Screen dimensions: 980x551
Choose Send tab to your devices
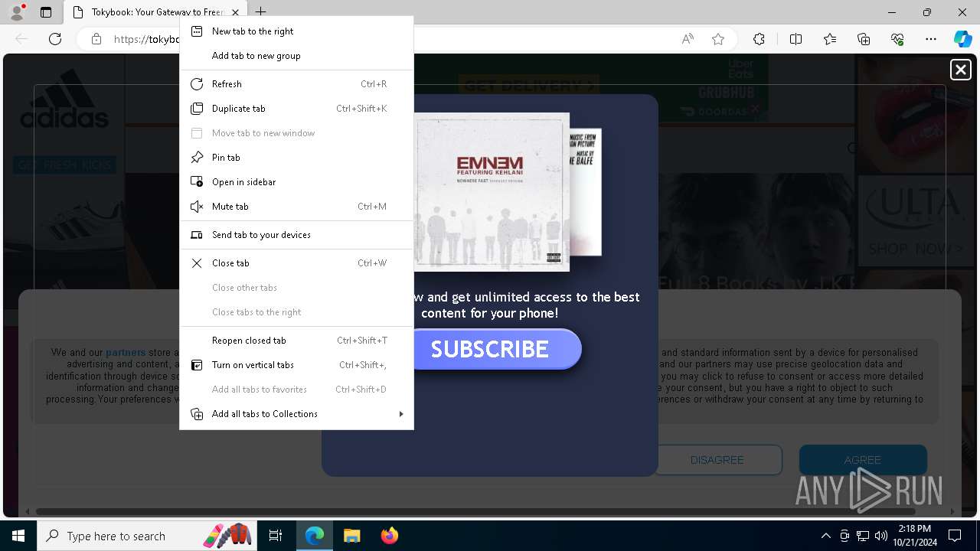pos(296,235)
